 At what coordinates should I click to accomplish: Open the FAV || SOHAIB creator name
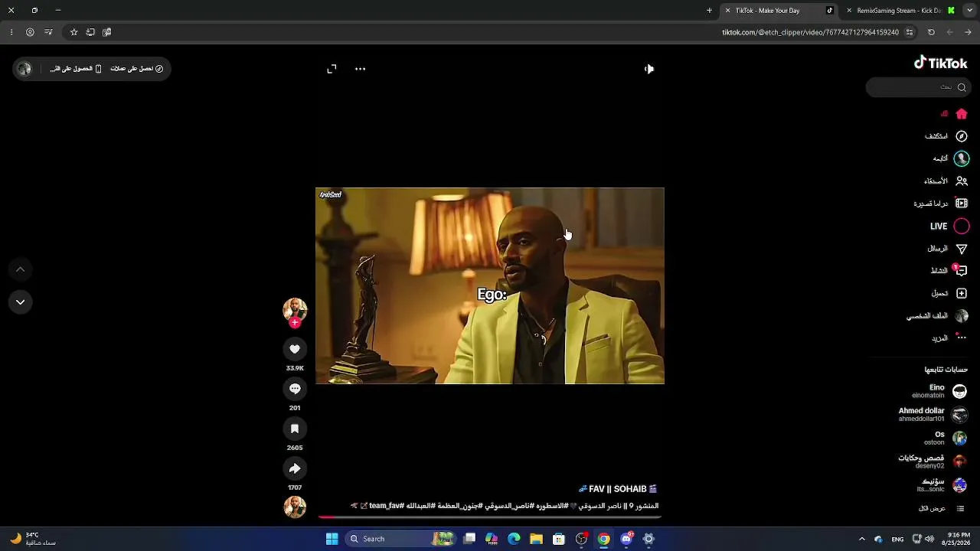(618, 489)
